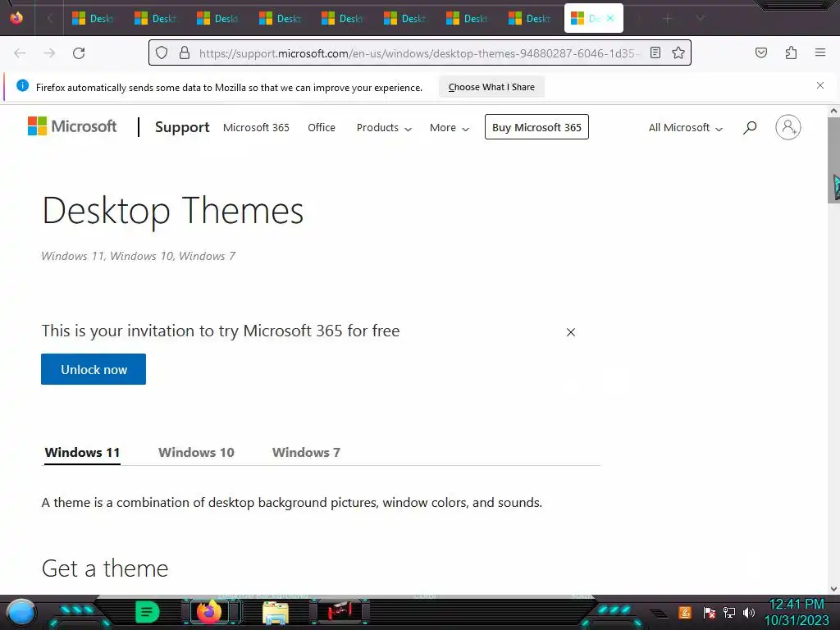Expand the More dropdown menu
Screen dimensions: 840x630
click(x=450, y=127)
